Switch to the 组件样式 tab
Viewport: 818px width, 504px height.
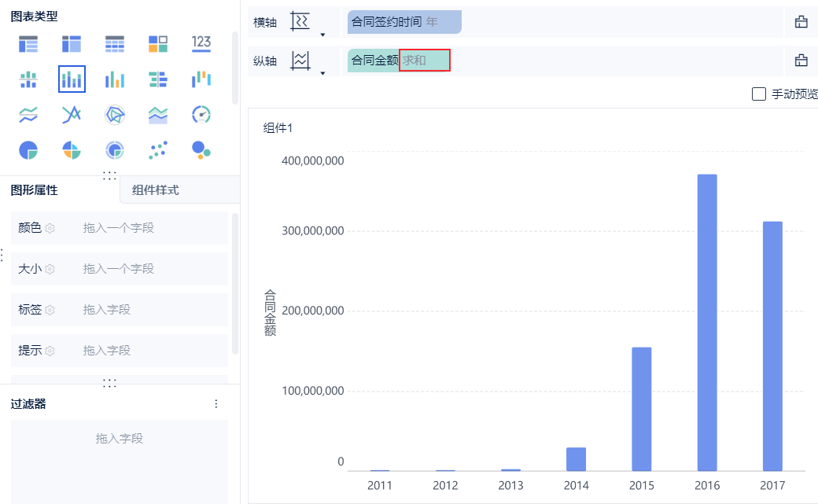(x=156, y=189)
